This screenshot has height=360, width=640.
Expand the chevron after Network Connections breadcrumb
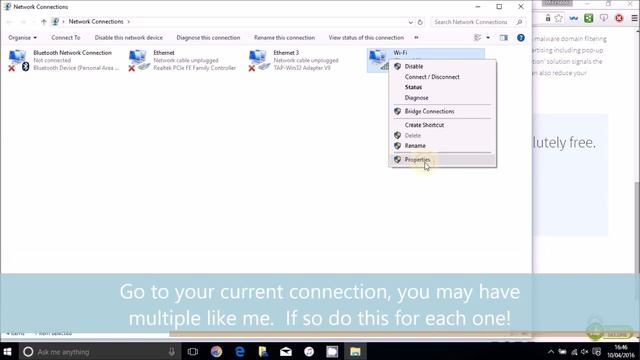click(128, 22)
